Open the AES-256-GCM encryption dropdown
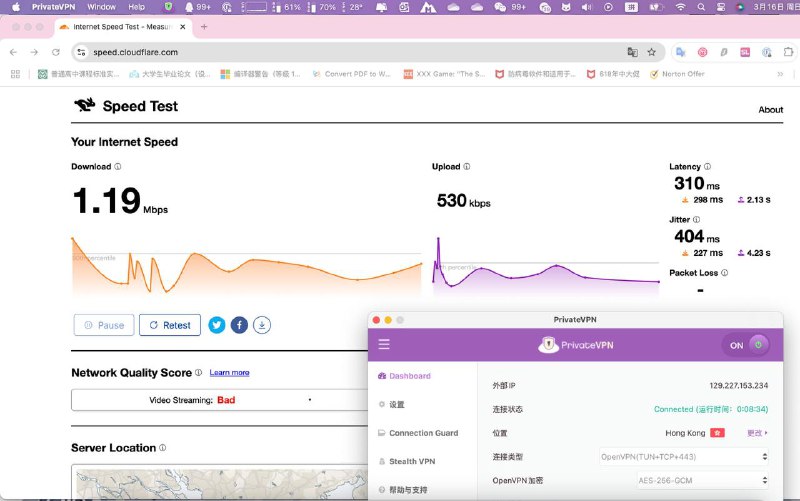This screenshot has height=501, width=800. point(703,480)
